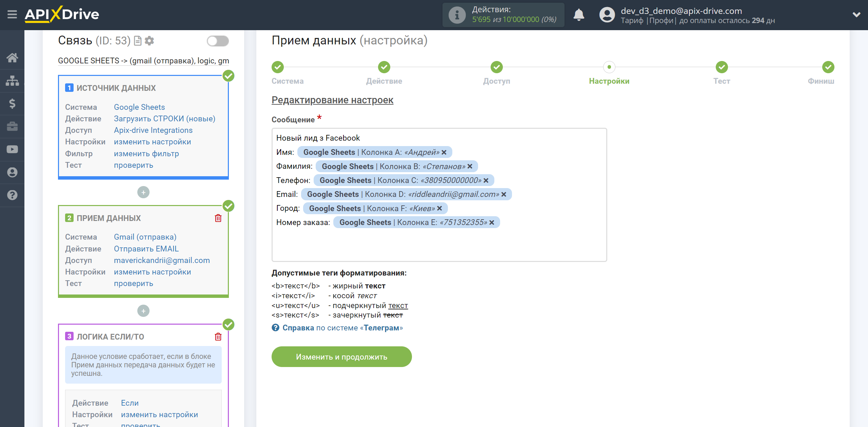Click Загрузить СТРОКИ (новые) link

click(x=164, y=119)
